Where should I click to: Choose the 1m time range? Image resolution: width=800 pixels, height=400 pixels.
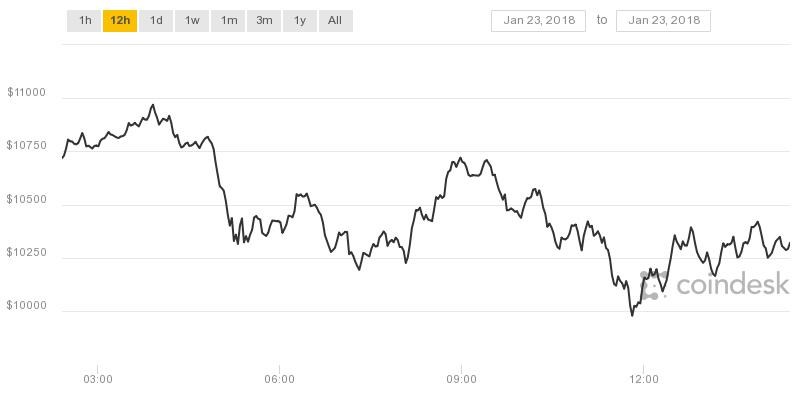click(229, 20)
